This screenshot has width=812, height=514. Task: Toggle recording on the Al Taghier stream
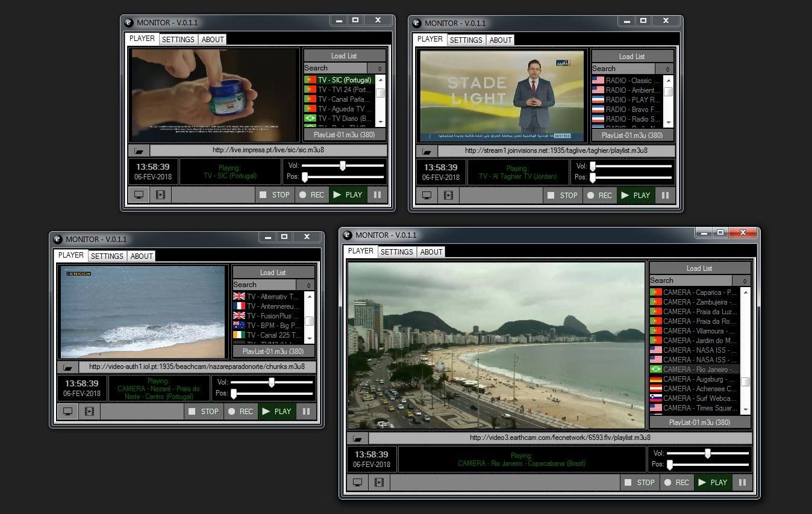599,195
